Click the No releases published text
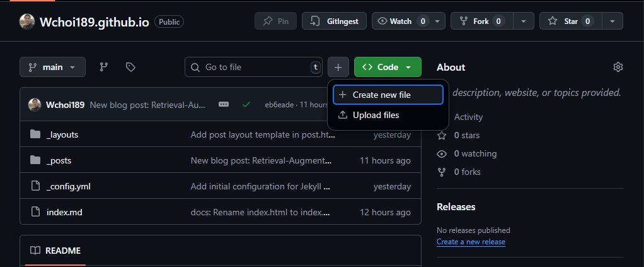Viewport: 644px width, 267px height. [473, 230]
